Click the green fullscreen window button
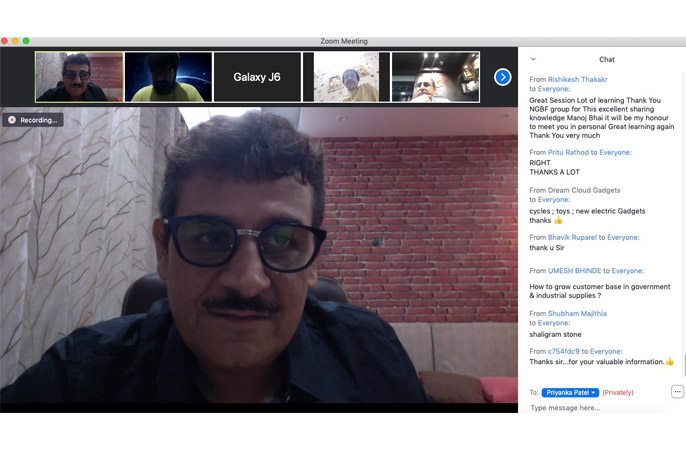The image size is (686, 450). click(x=26, y=41)
